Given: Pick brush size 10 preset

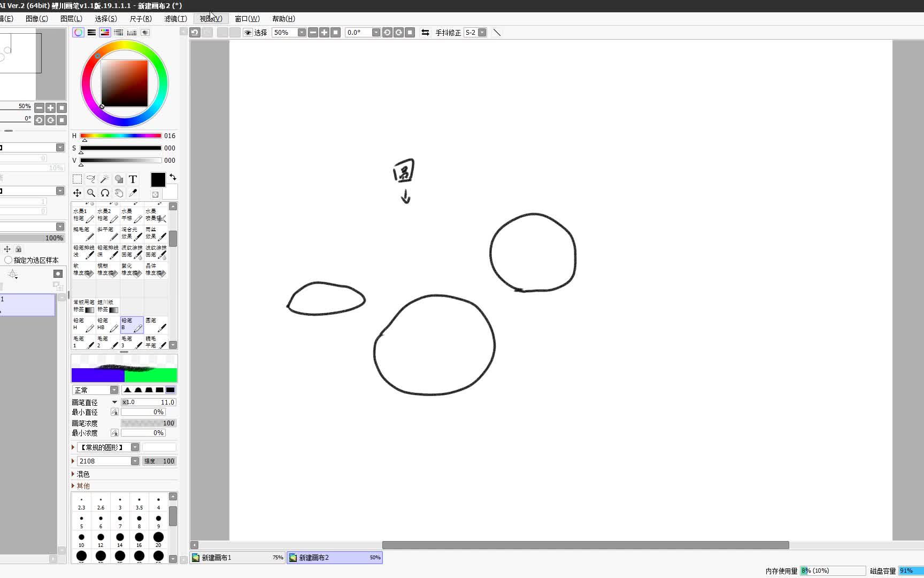Looking at the screenshot, I should (81, 539).
